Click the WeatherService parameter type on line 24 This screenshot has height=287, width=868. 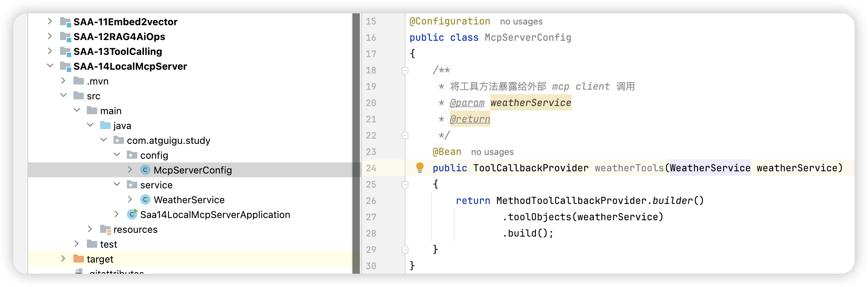[x=710, y=168]
